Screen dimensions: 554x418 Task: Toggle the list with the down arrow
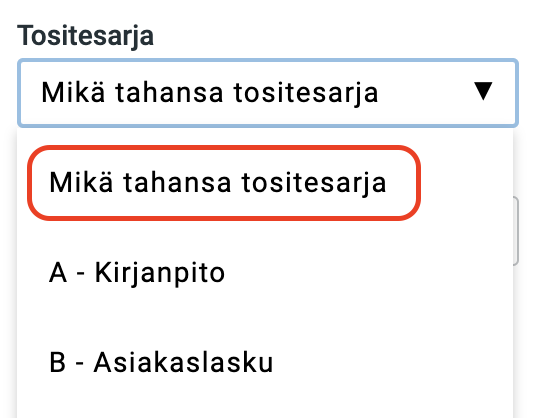483,91
